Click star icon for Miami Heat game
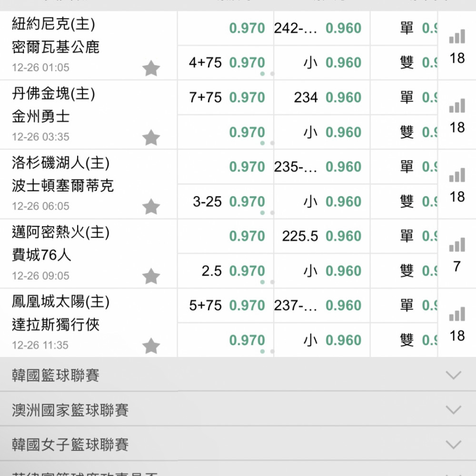Image resolution: width=476 pixels, height=476 pixels. (151, 276)
